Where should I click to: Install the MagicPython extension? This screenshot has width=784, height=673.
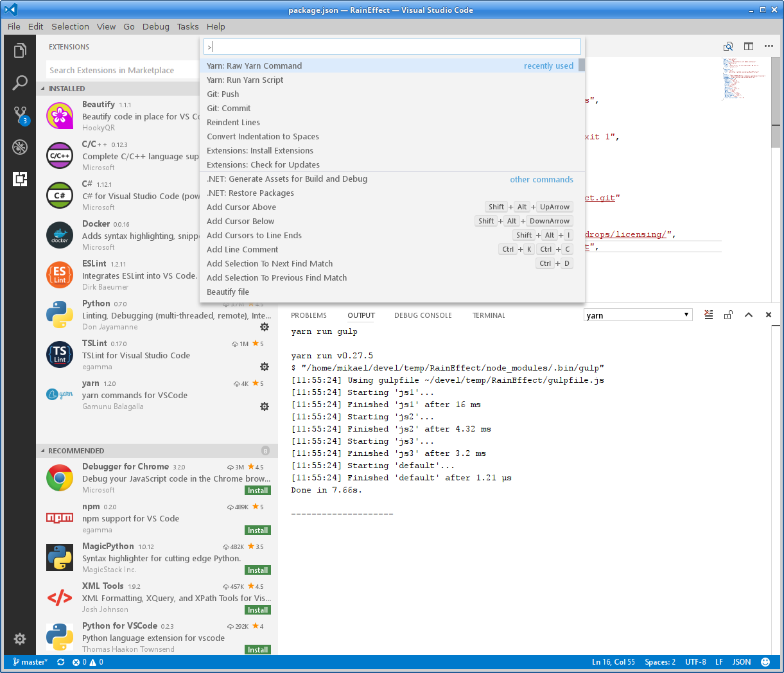pyautogui.click(x=258, y=570)
